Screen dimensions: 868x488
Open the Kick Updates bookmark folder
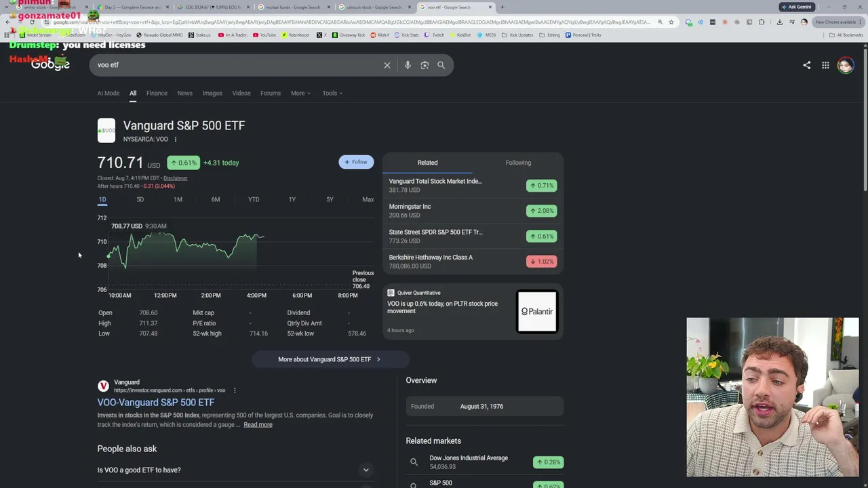[518, 35]
